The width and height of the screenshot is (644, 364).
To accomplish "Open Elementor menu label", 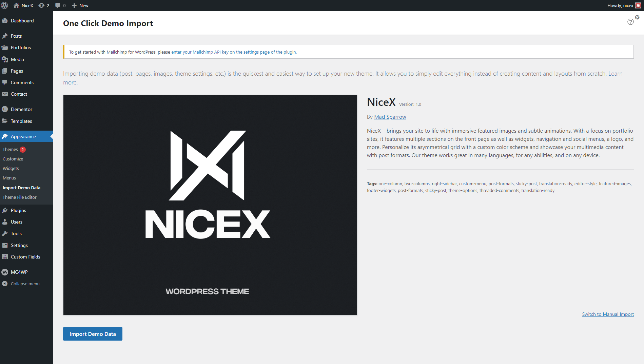I will pos(21,109).
